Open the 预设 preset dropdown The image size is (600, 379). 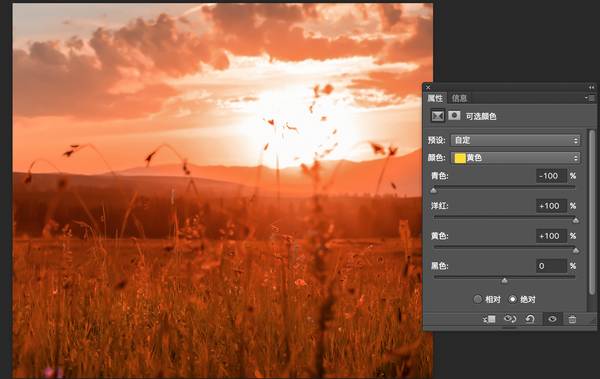click(515, 140)
